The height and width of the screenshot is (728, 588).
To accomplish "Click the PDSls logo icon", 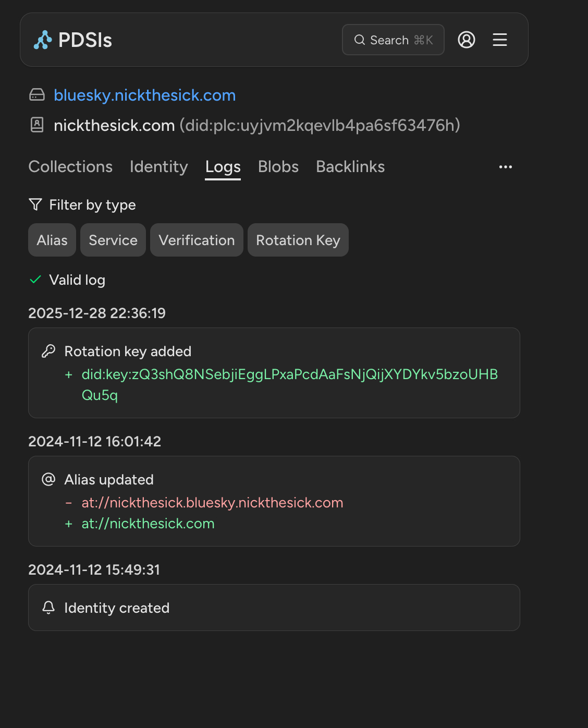I will (43, 40).
